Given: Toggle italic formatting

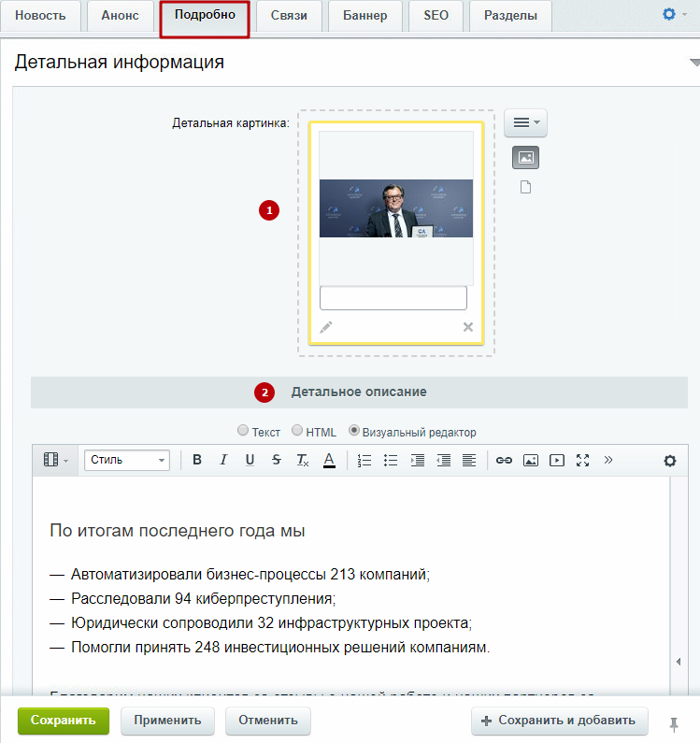Looking at the screenshot, I should [x=223, y=460].
